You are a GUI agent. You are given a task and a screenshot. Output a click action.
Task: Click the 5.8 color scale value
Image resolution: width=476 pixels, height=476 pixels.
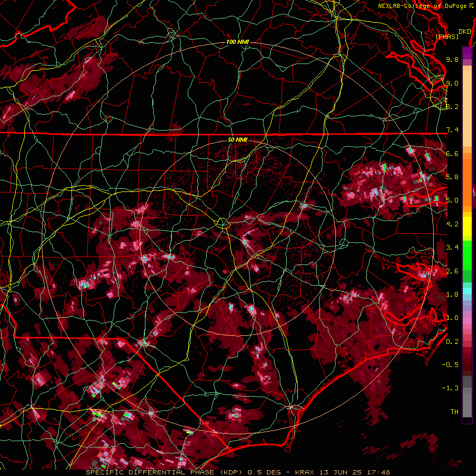point(452,177)
